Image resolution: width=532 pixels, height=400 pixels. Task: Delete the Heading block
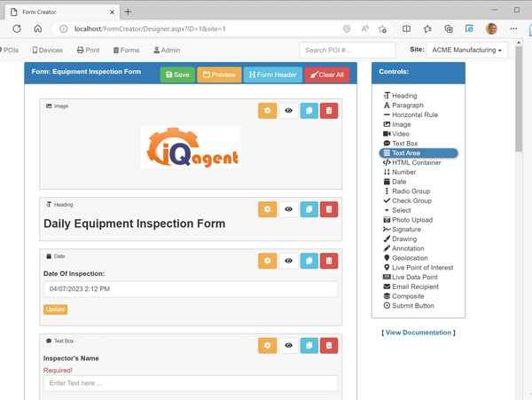tap(329, 209)
